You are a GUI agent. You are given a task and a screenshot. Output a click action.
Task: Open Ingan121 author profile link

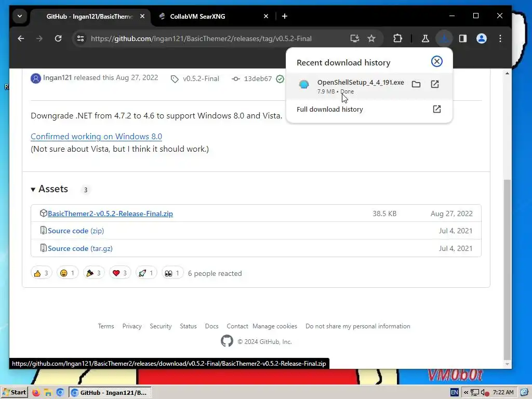(x=57, y=78)
